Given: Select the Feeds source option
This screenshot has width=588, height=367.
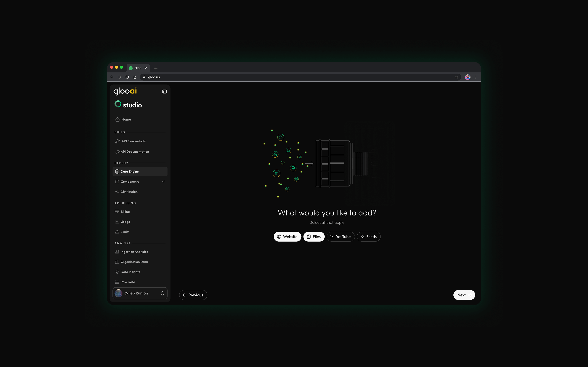Looking at the screenshot, I should (x=368, y=237).
